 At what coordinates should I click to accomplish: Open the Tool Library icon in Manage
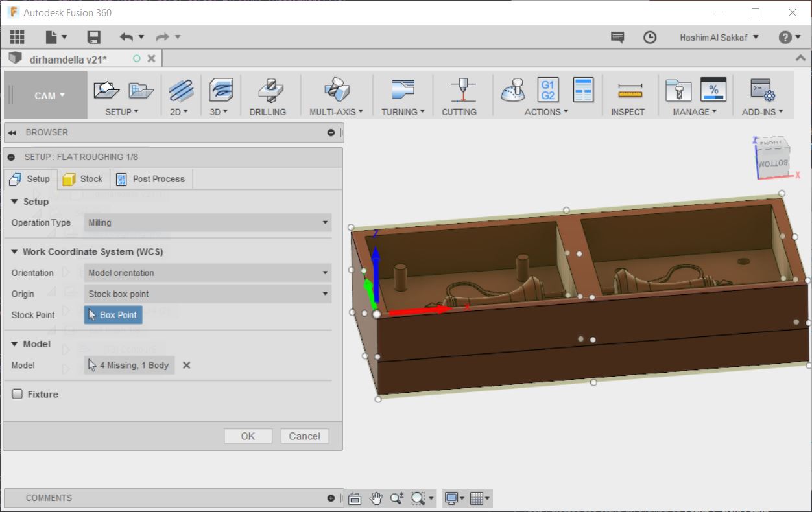pyautogui.click(x=678, y=91)
